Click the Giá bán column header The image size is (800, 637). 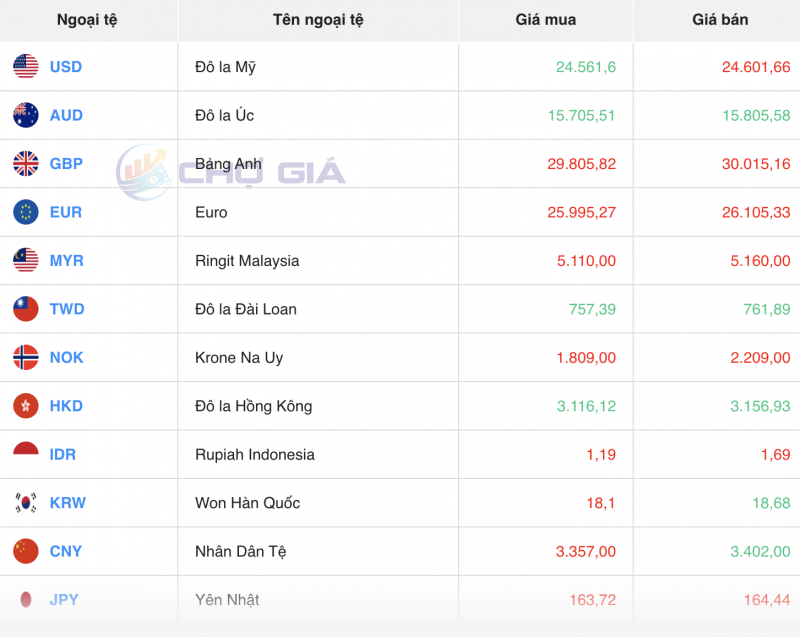click(716, 19)
